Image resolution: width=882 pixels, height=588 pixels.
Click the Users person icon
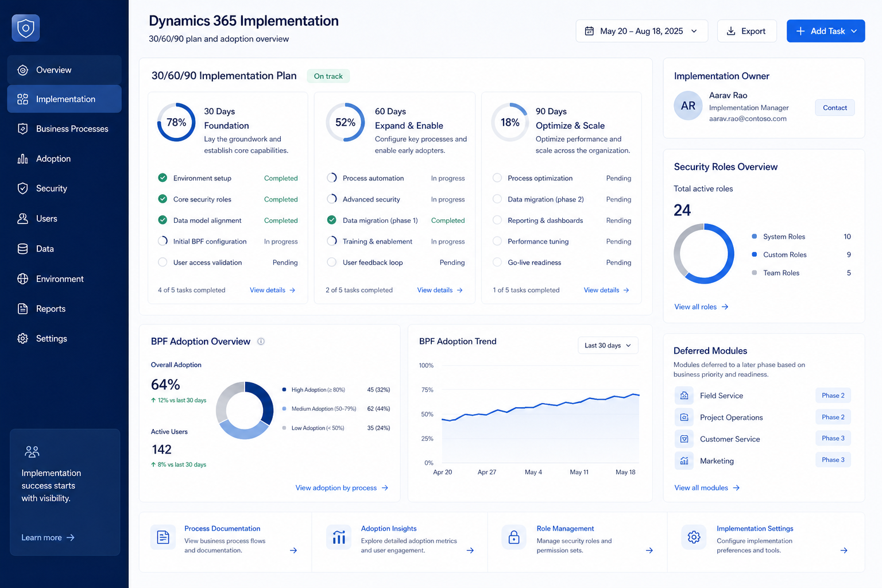tap(23, 219)
